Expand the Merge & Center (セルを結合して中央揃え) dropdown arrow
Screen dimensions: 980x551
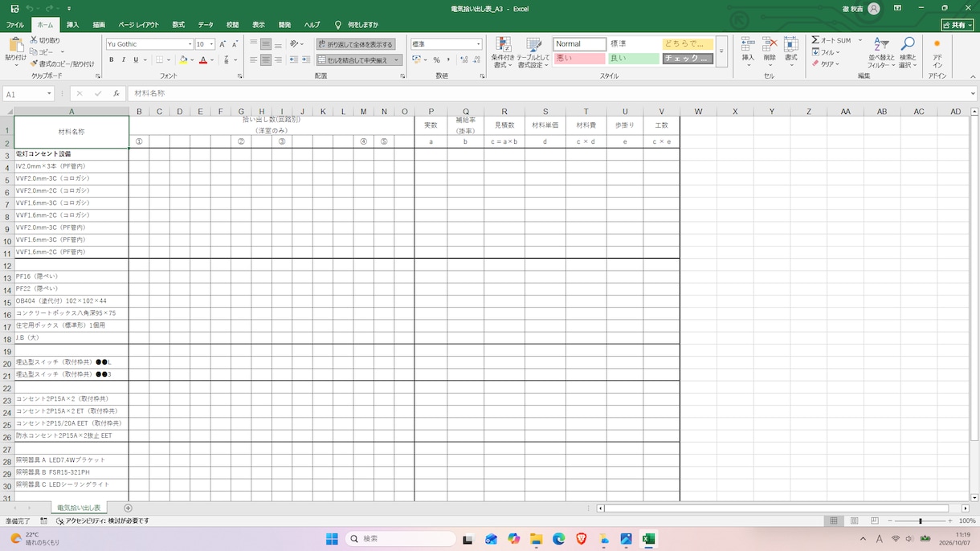pyautogui.click(x=397, y=60)
